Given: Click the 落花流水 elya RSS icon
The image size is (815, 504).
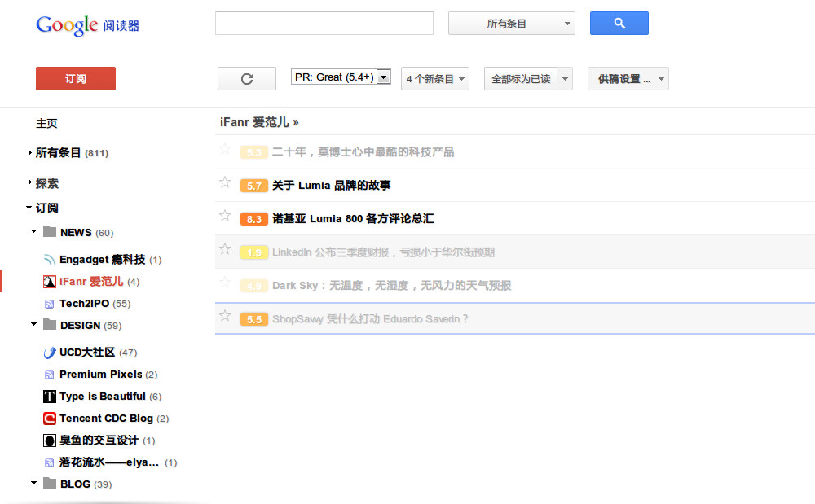Looking at the screenshot, I should (50, 463).
